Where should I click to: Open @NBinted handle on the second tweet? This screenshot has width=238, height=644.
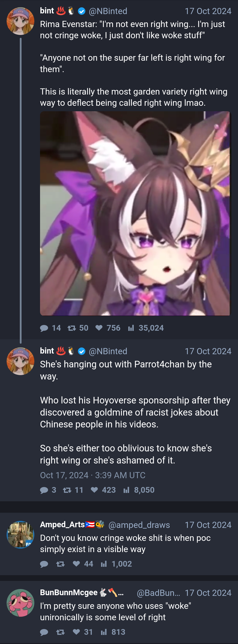(x=108, y=351)
